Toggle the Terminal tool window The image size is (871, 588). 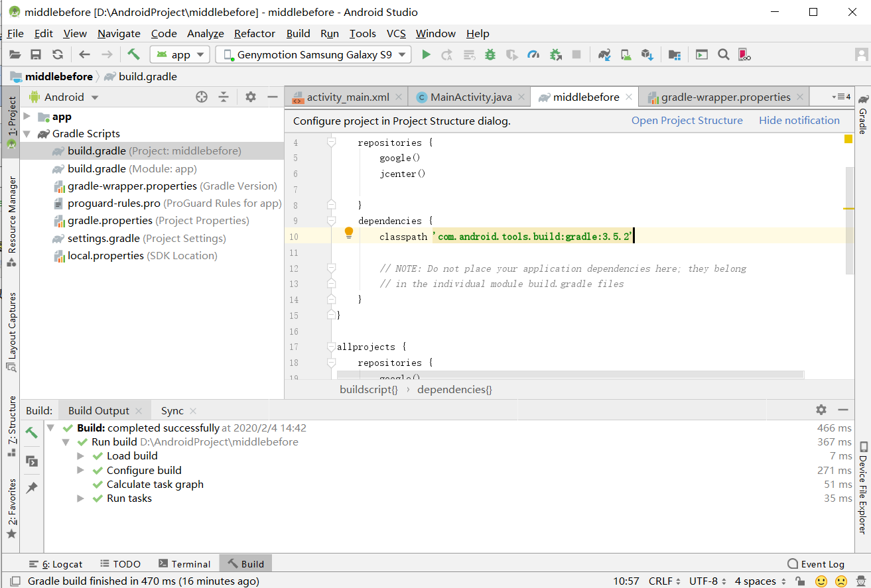tap(184, 564)
